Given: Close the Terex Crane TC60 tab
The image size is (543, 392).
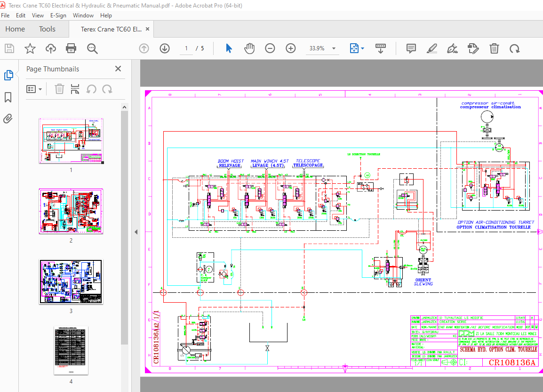Looking at the screenshot, I should click(148, 29).
